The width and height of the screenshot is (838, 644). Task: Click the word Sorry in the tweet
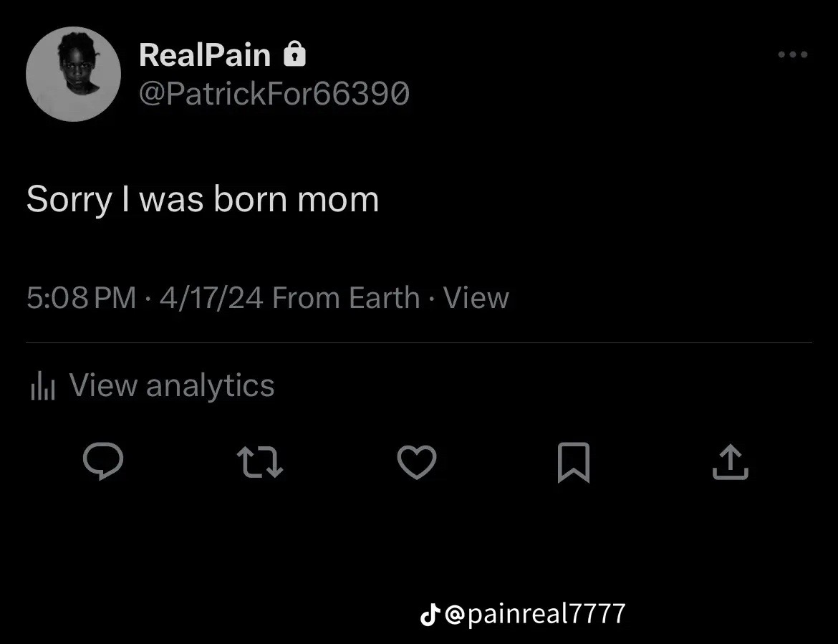point(69,200)
